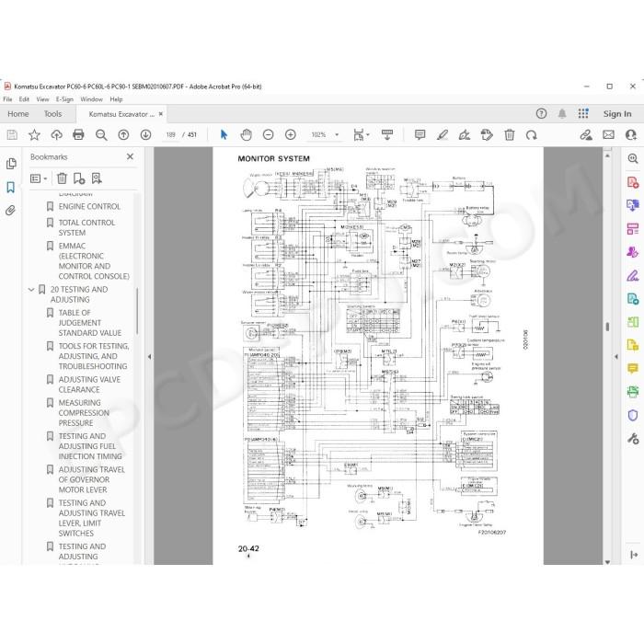Open the Create PDF tool in right pane
644x644 pixels.
click(633, 182)
